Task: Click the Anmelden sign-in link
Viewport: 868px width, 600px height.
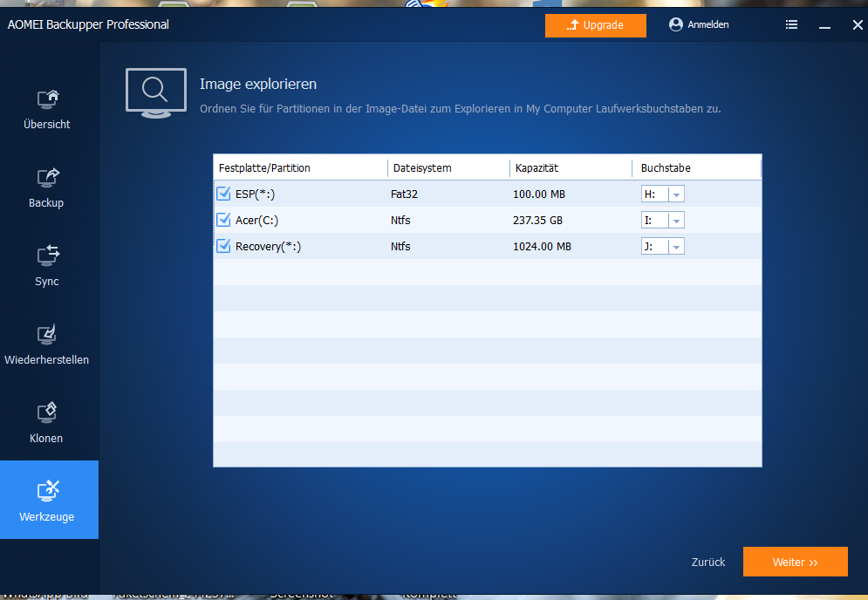Action: click(708, 24)
